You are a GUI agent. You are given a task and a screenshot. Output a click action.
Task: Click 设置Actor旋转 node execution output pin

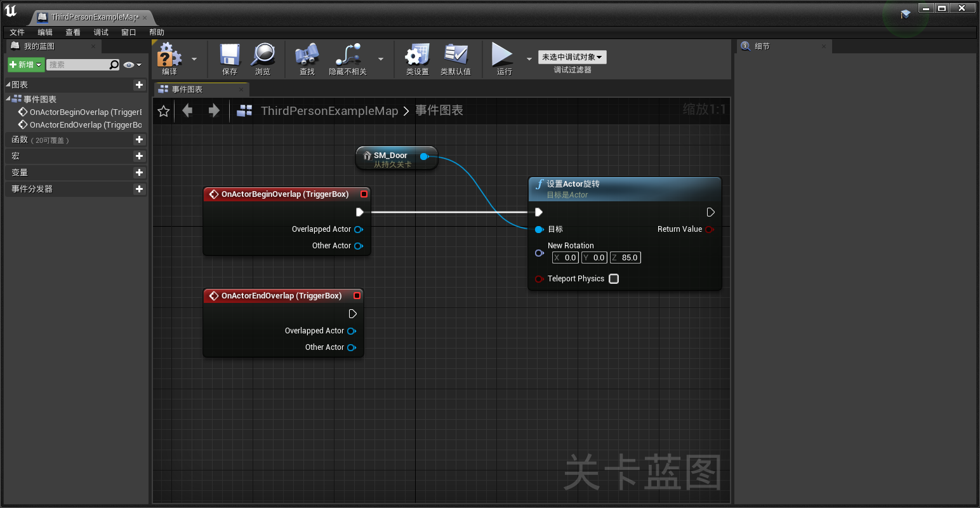(x=711, y=212)
